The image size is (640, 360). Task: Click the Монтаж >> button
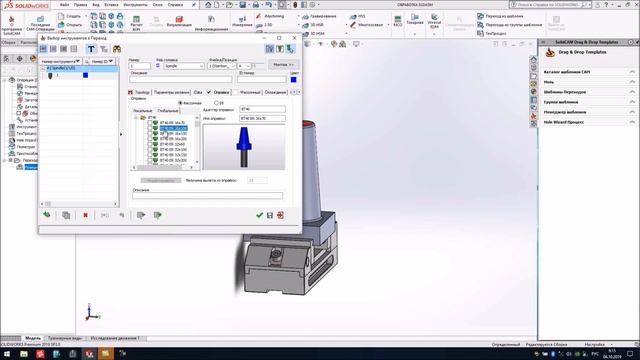tap(284, 64)
